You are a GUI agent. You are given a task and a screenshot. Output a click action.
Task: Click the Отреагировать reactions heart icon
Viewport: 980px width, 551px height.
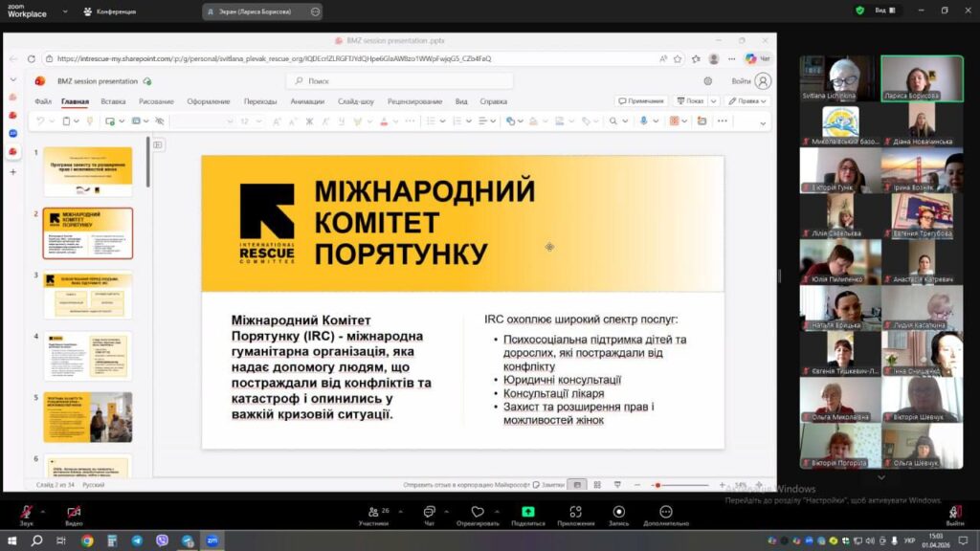(x=477, y=513)
